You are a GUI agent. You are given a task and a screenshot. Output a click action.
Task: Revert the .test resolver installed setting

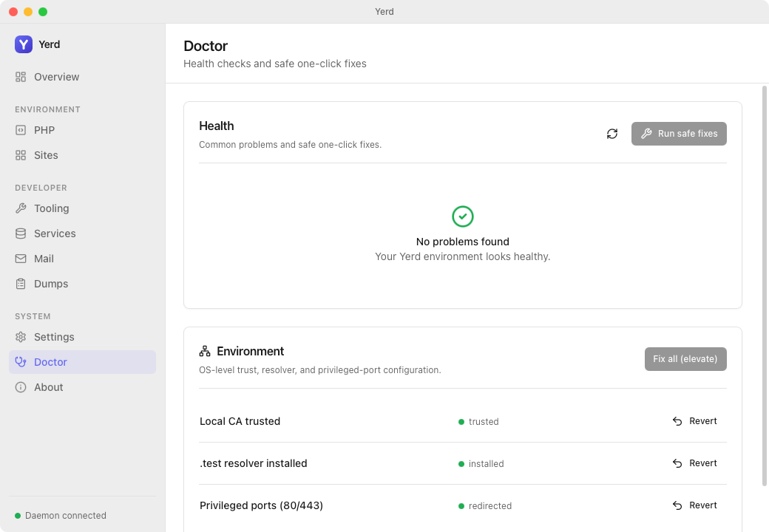click(694, 463)
